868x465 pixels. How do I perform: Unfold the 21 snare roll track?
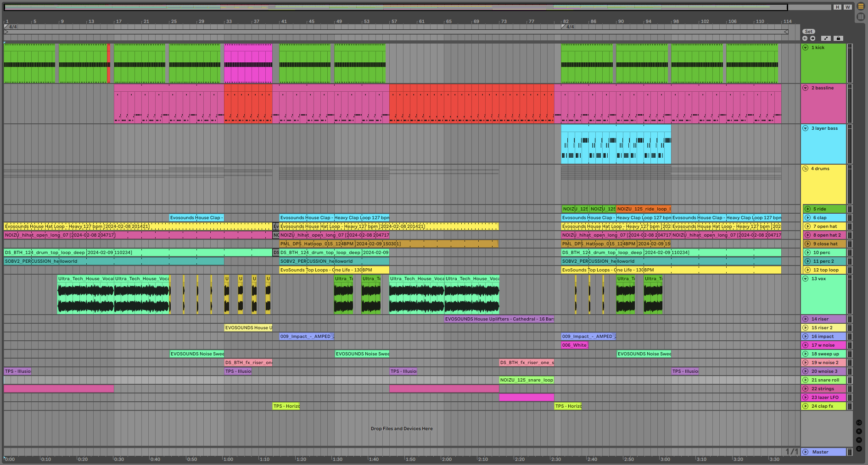[806, 380]
